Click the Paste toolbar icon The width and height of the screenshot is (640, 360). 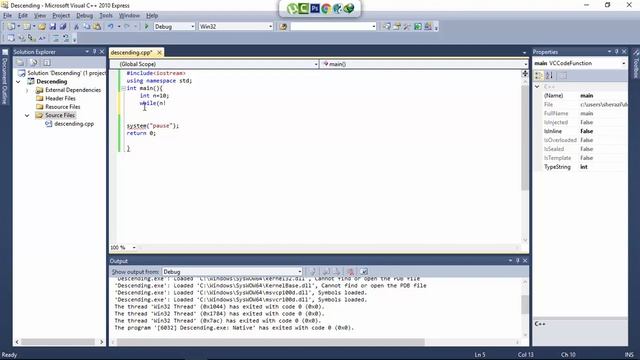point(97,27)
